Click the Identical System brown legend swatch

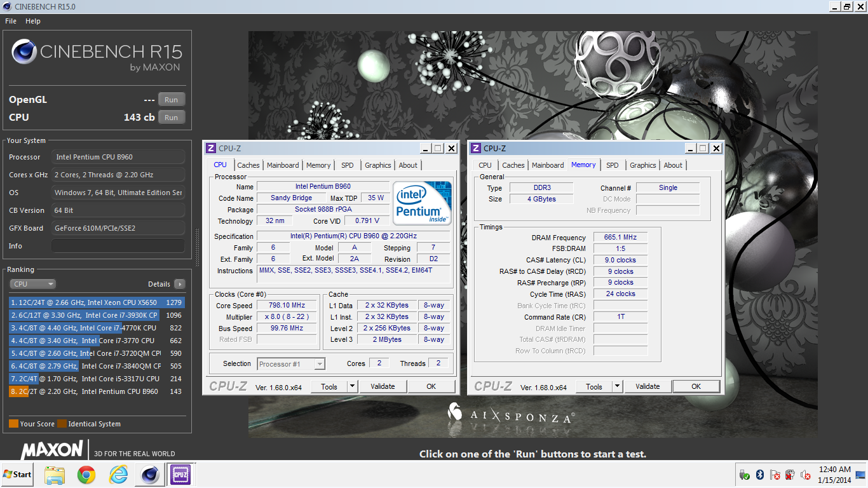pos(62,424)
